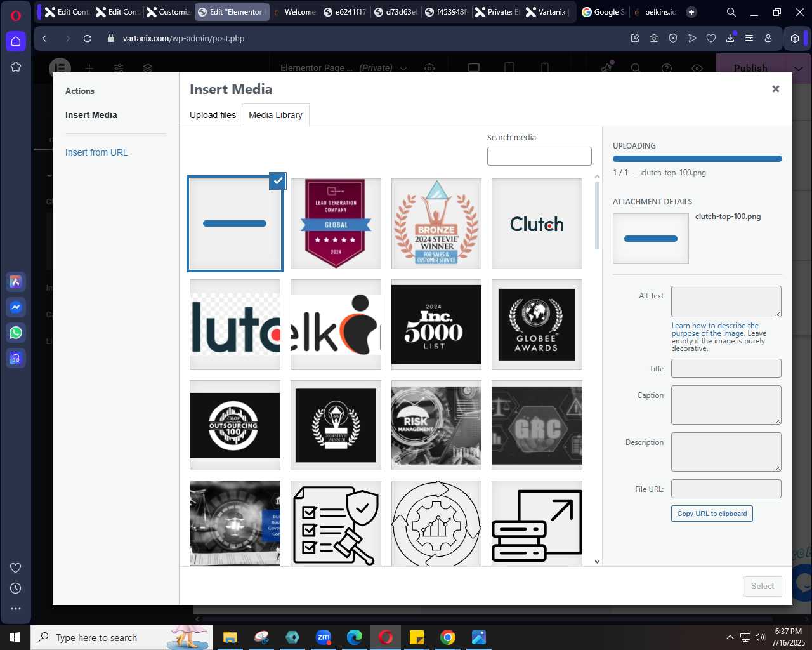Click Copy URL to clipboard button
The width and height of the screenshot is (812, 650).
click(x=712, y=514)
